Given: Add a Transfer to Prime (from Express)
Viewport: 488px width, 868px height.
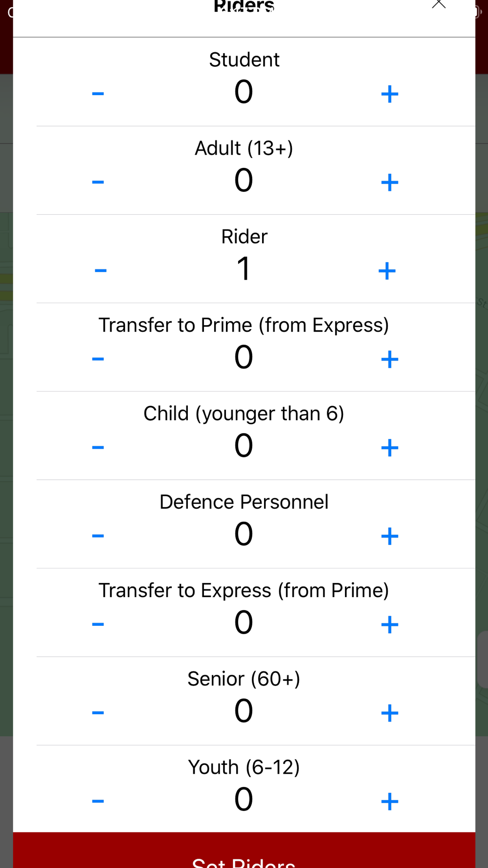Looking at the screenshot, I should tap(389, 359).
